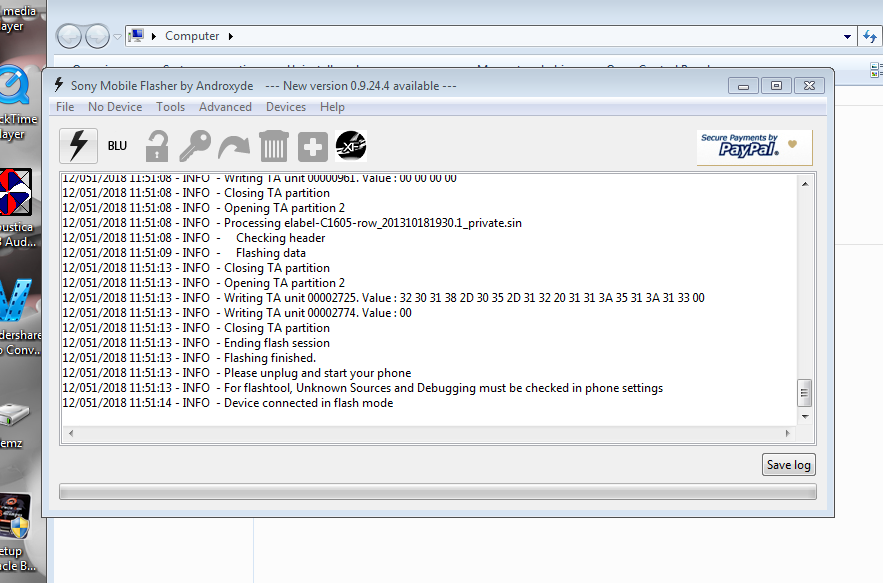883x583 pixels.
Task: Select the Wondershare converter desktop icon
Action: pos(19,317)
